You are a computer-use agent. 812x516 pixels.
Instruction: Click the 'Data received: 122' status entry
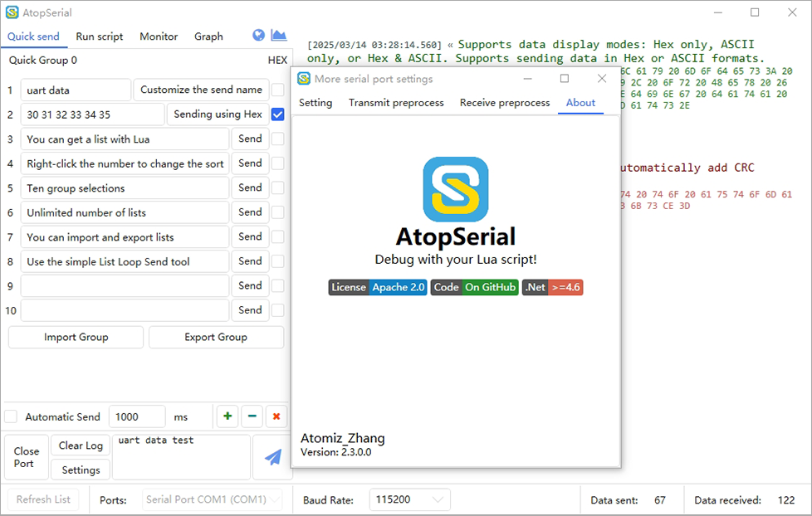744,500
